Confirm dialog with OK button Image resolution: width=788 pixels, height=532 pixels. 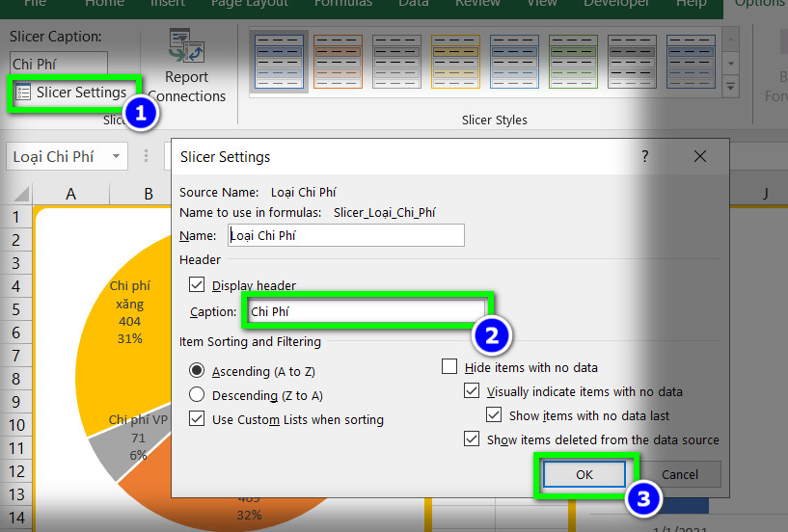pos(584,474)
